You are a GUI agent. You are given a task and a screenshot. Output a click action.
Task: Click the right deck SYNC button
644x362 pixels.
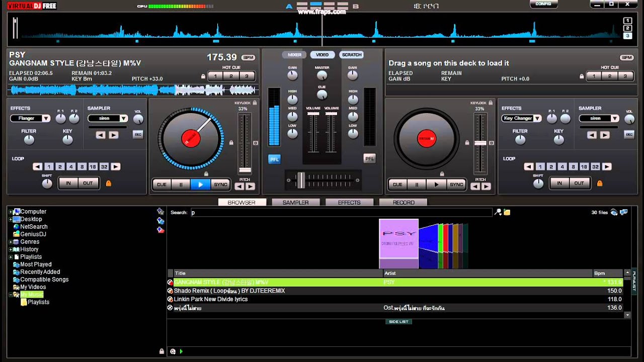click(456, 185)
